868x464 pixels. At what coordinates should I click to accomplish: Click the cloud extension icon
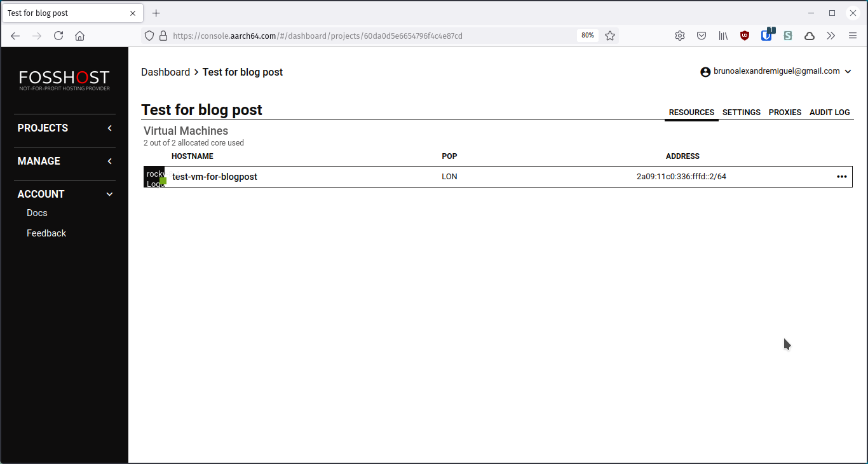tap(810, 36)
